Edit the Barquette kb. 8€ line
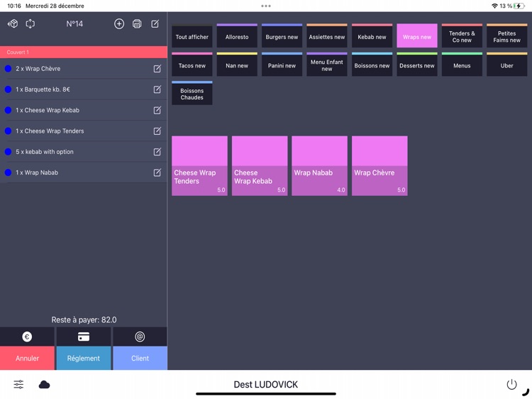 [157, 89]
